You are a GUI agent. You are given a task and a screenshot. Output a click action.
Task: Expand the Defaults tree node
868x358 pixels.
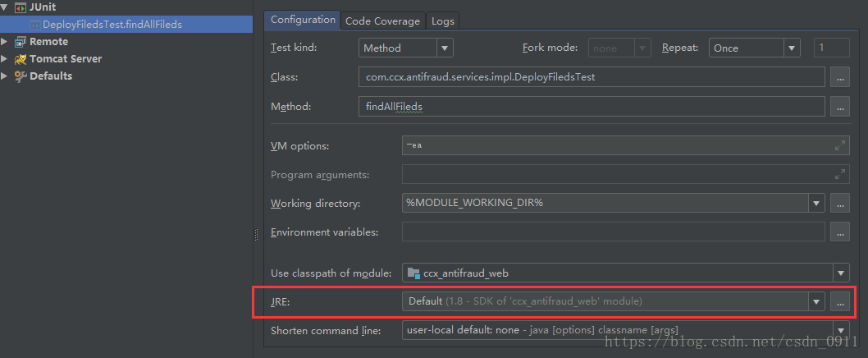(4, 76)
